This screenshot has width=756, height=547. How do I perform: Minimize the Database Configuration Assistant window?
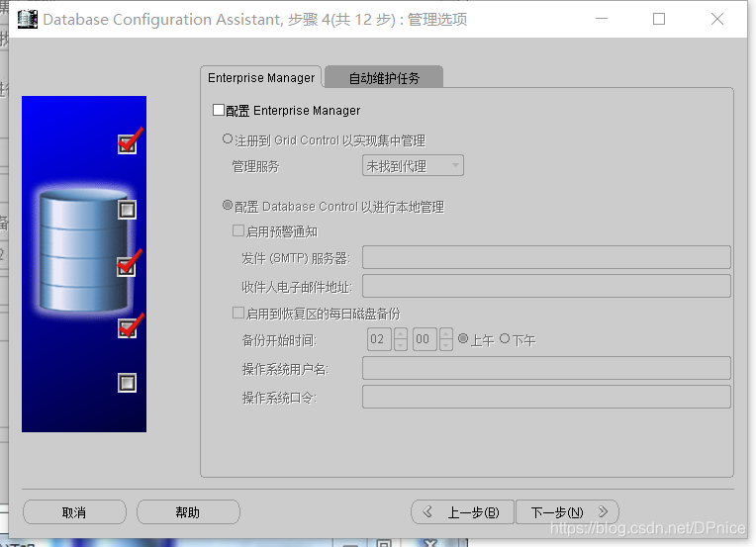(602, 19)
